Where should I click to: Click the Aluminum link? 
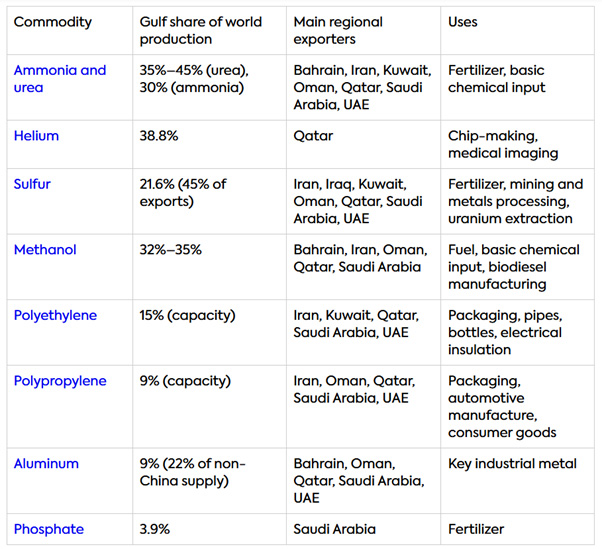[46, 464]
